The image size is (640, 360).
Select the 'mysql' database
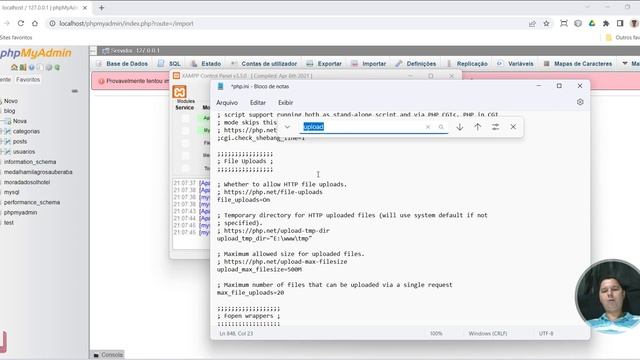[x=11, y=192]
